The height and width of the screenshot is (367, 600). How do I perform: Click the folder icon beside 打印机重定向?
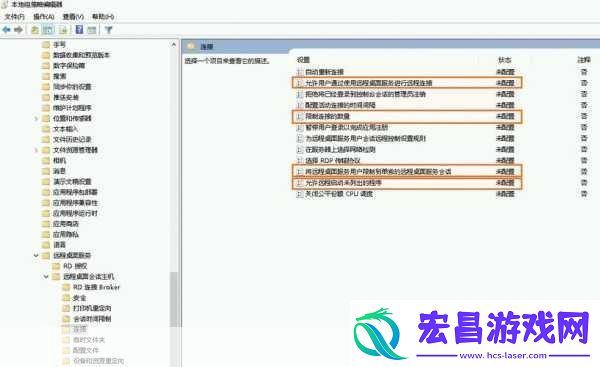click(66, 308)
